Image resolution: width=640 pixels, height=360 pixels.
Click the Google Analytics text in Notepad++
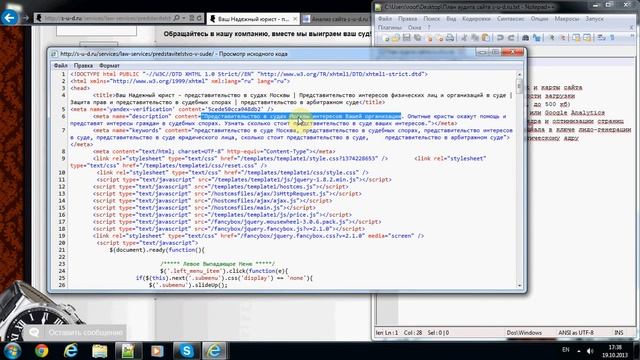click(x=575, y=113)
